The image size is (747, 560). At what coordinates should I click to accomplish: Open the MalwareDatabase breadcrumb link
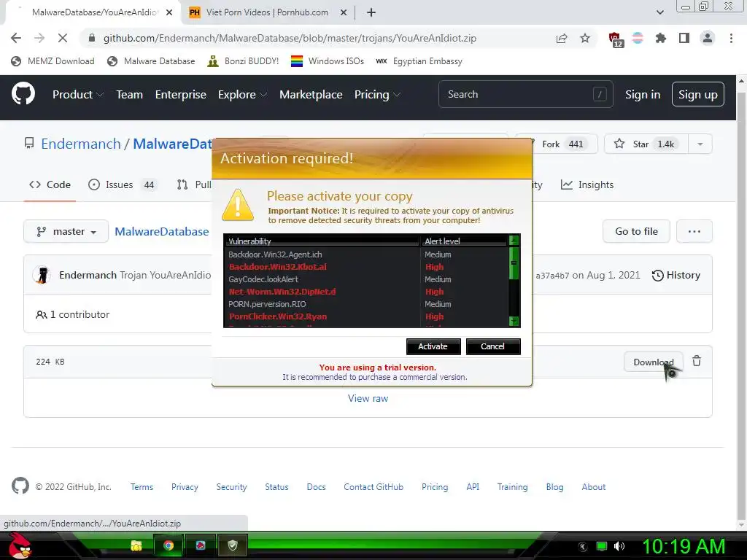click(x=161, y=231)
